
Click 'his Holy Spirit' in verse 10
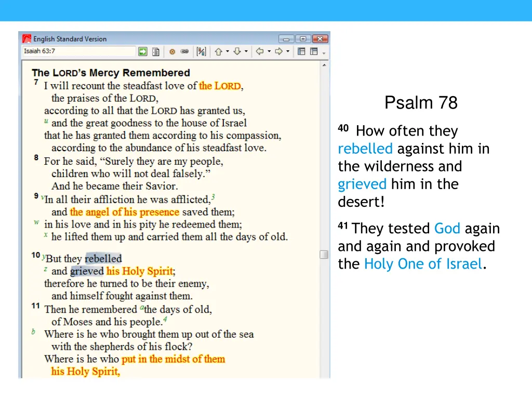[140, 271]
